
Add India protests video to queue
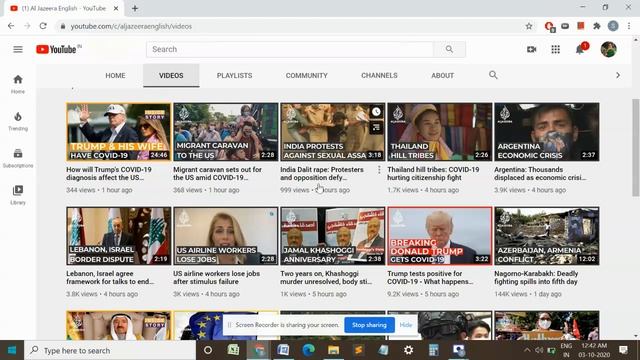click(x=376, y=128)
